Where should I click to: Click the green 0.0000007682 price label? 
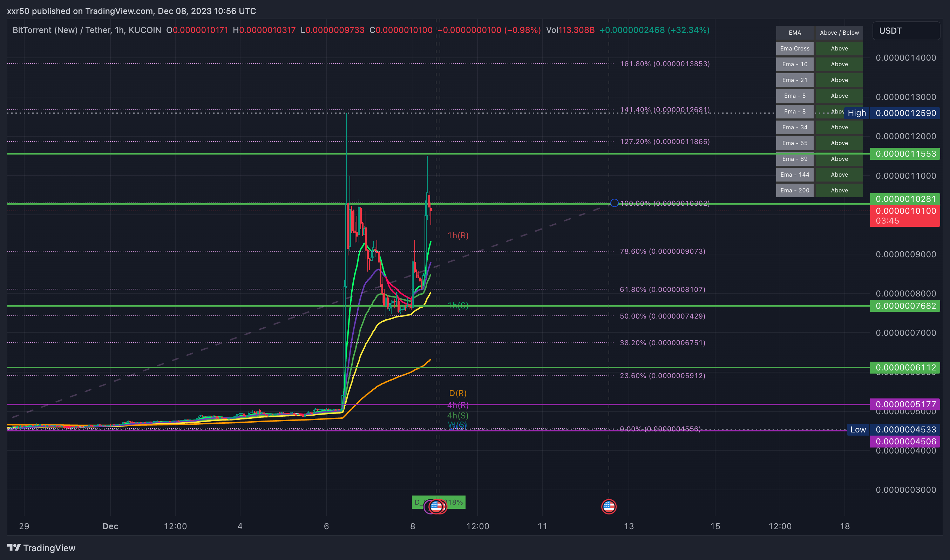[905, 306]
